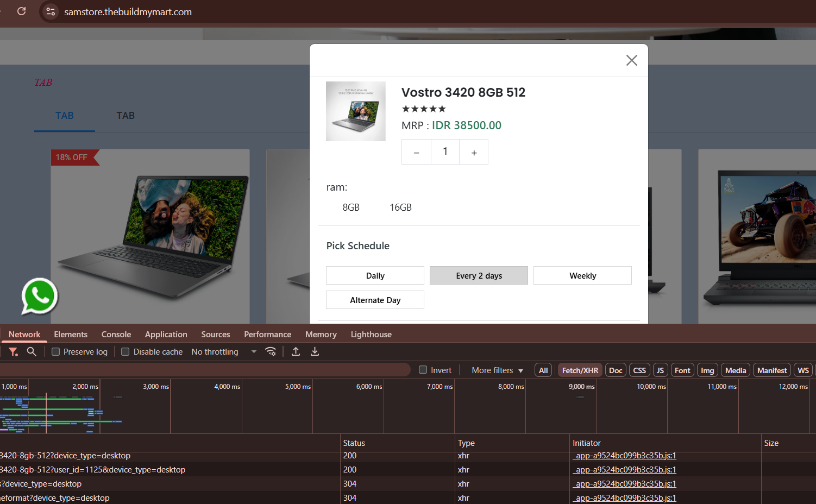
Task: Filter requests by All types
Action: (x=543, y=370)
